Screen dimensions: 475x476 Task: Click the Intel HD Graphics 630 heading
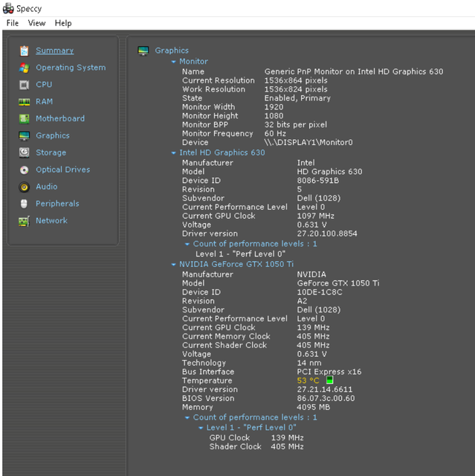tap(222, 152)
